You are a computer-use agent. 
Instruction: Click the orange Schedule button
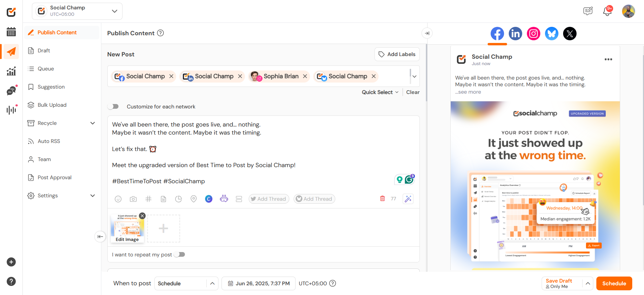click(x=614, y=284)
